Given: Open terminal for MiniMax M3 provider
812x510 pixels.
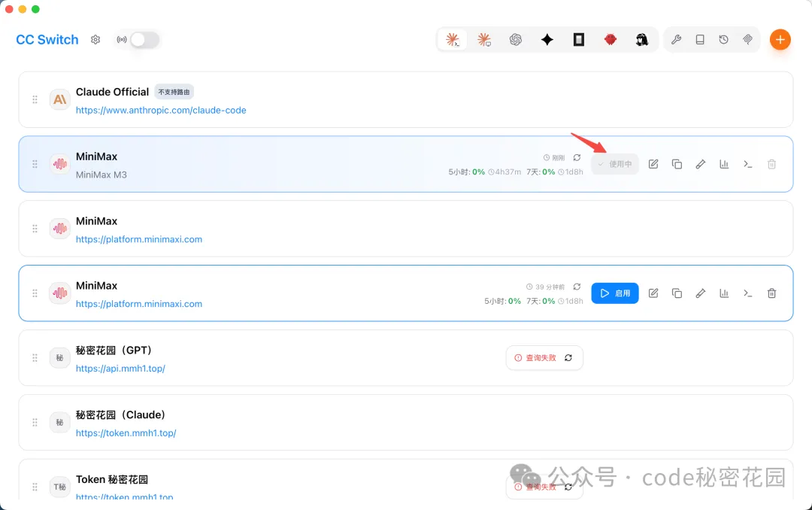Looking at the screenshot, I should coord(748,164).
